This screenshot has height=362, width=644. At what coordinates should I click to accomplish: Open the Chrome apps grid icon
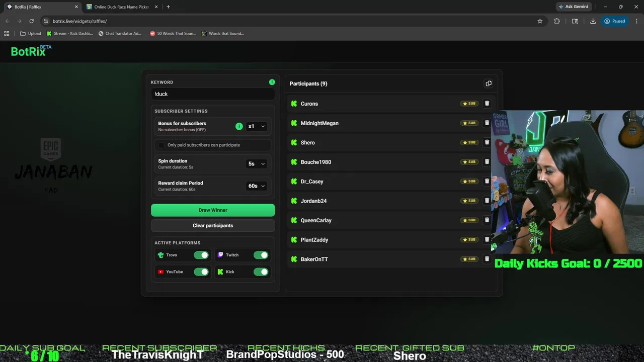[x=7, y=33]
